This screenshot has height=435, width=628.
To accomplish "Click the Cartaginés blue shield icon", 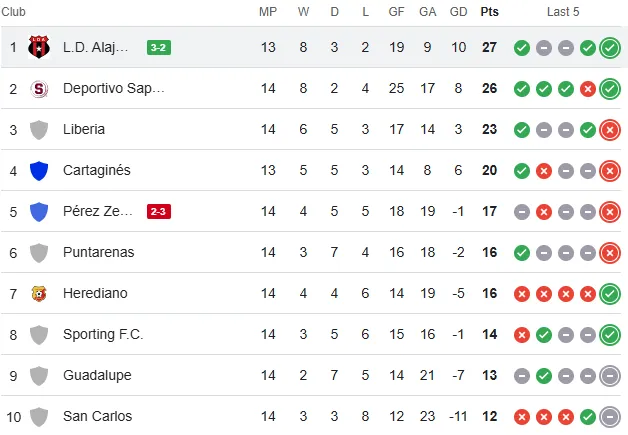I will point(39,170).
